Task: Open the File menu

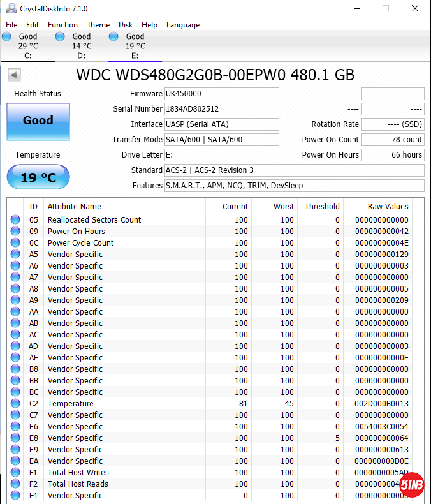Action: (11, 25)
